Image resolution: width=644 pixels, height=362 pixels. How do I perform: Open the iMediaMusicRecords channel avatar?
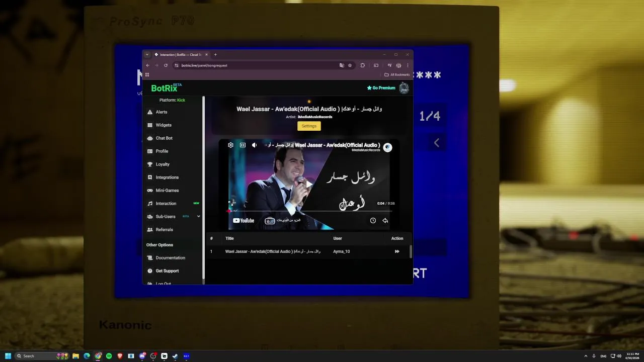coord(387,147)
